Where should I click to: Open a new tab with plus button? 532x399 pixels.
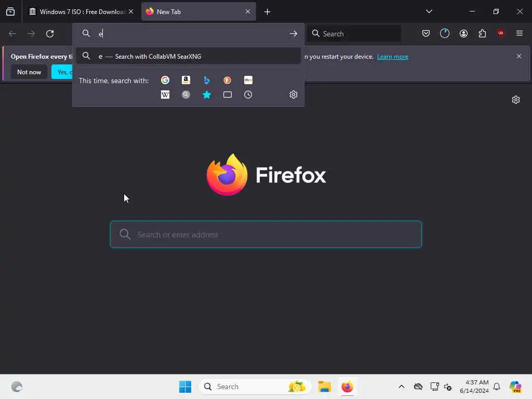[x=267, y=12]
